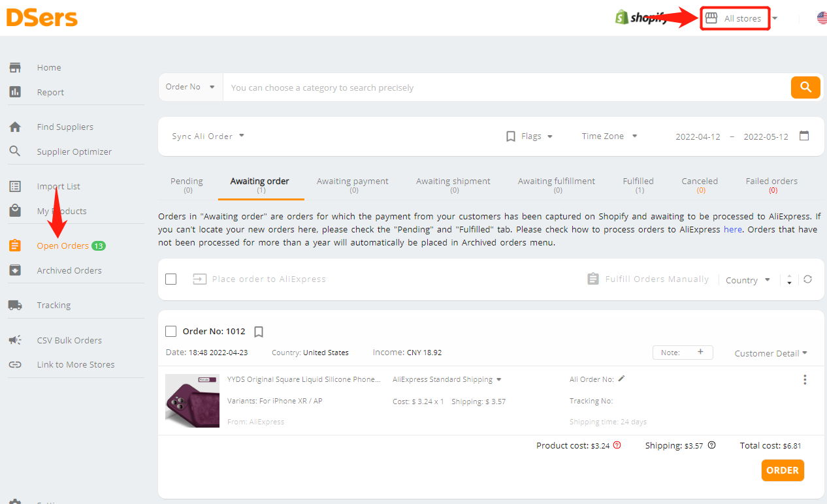Switch to the Awaiting order tab
827x504 pixels.
(260, 185)
